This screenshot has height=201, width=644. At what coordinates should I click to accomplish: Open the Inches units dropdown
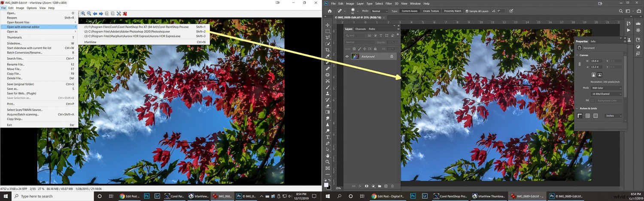(x=613, y=116)
